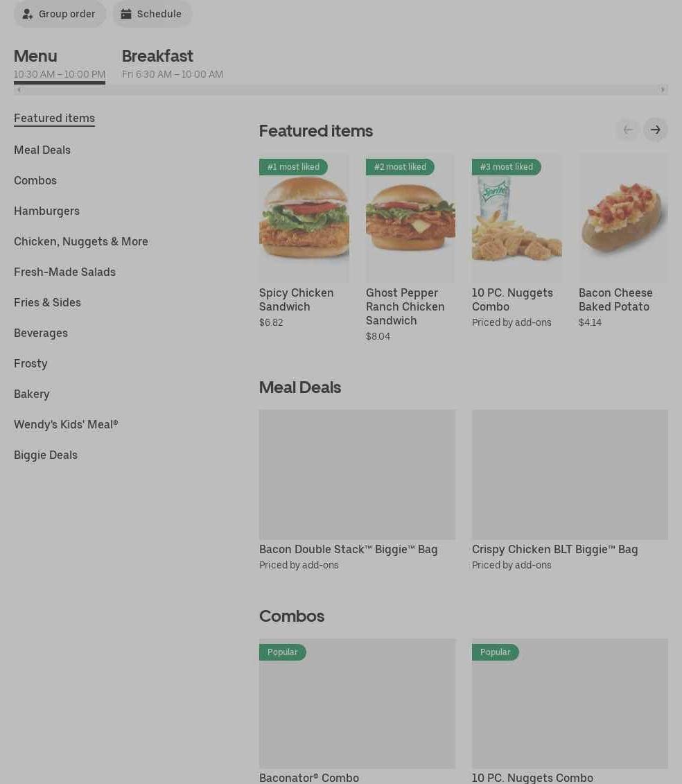Click the previous arrow in Featured items
Viewport: 682px width, 784px height.
[628, 130]
